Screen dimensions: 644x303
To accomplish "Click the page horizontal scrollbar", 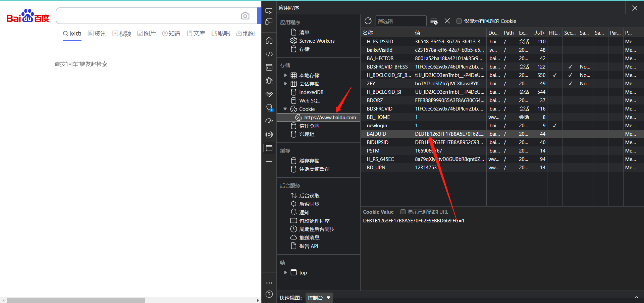I will tap(76, 300).
